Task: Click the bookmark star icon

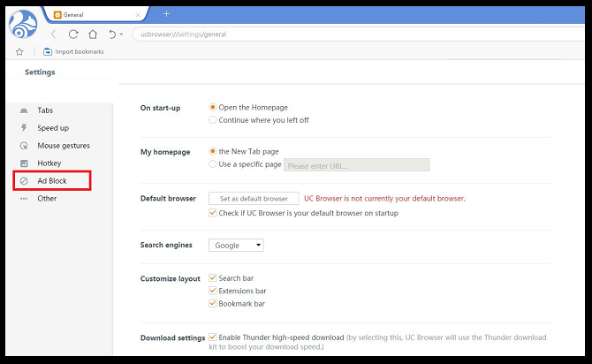Action: click(20, 52)
